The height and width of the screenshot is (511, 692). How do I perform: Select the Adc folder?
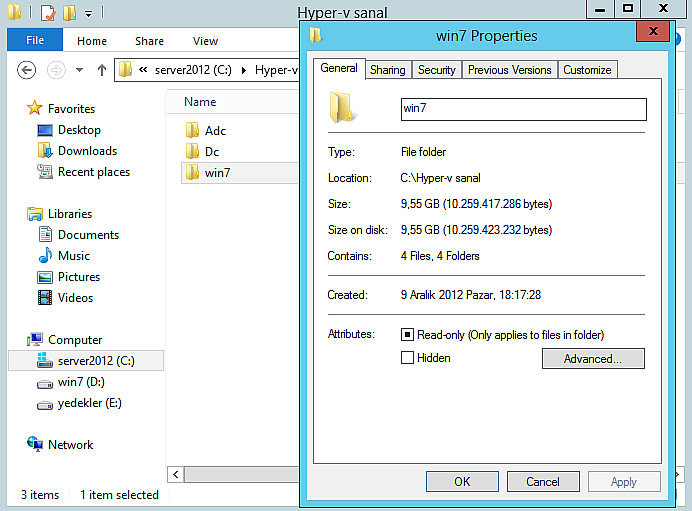[215, 131]
